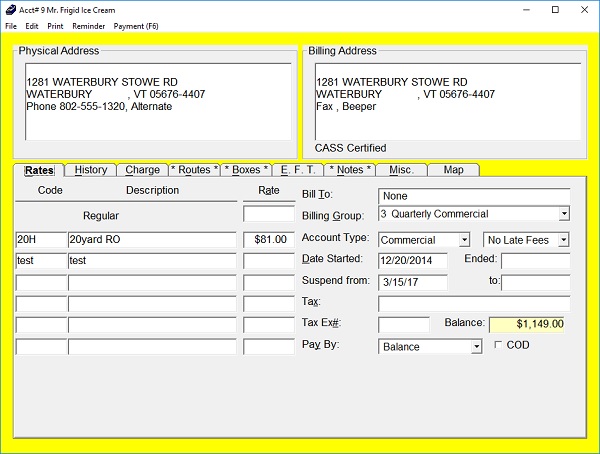Switch to the Charge tab
This screenshot has height=454, width=600.
[142, 170]
